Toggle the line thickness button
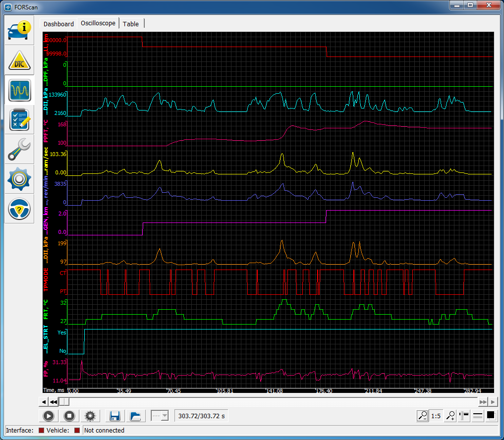Image resolution: width=504 pixels, height=440 pixels. (478, 416)
